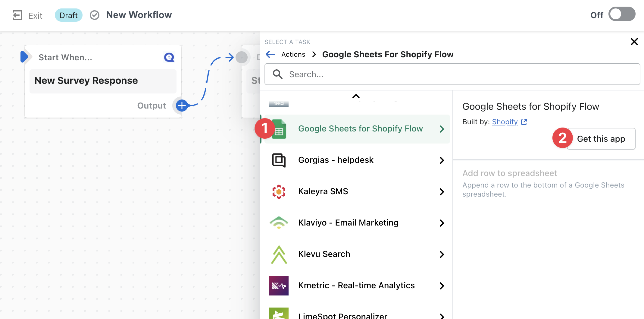The image size is (644, 319).
Task: Select Gorgias - helpdesk from list
Action: 355,160
